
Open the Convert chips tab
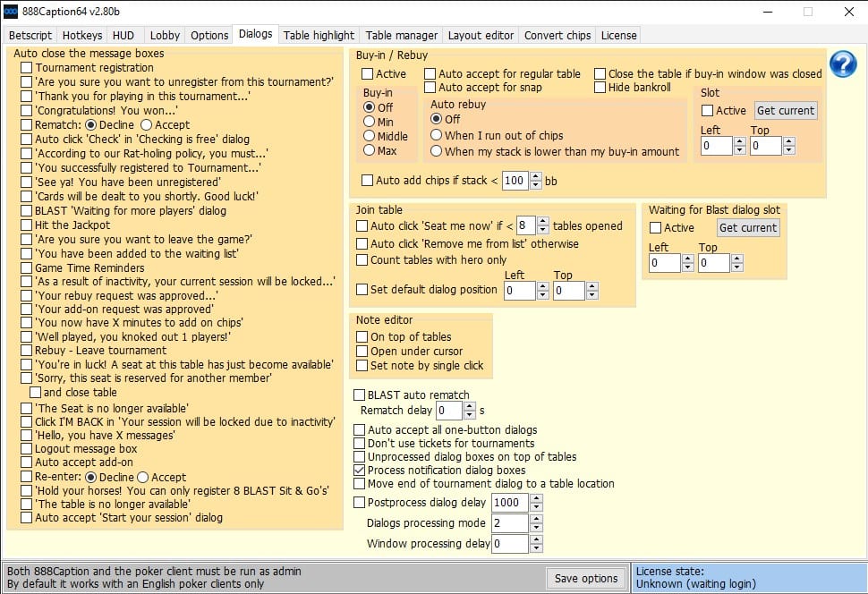[557, 36]
